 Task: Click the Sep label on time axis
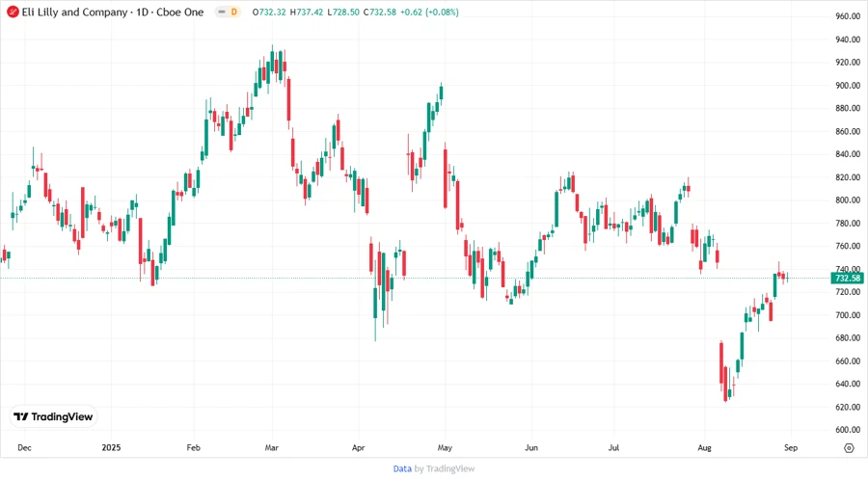791,448
